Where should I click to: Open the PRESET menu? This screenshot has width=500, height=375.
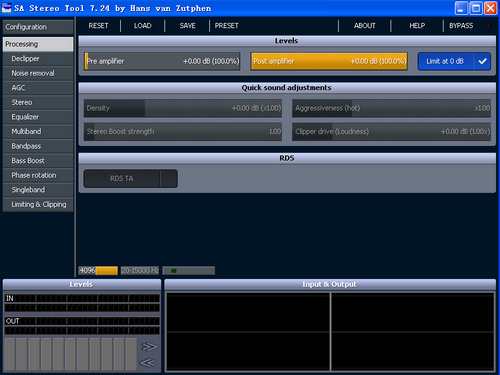(x=226, y=26)
